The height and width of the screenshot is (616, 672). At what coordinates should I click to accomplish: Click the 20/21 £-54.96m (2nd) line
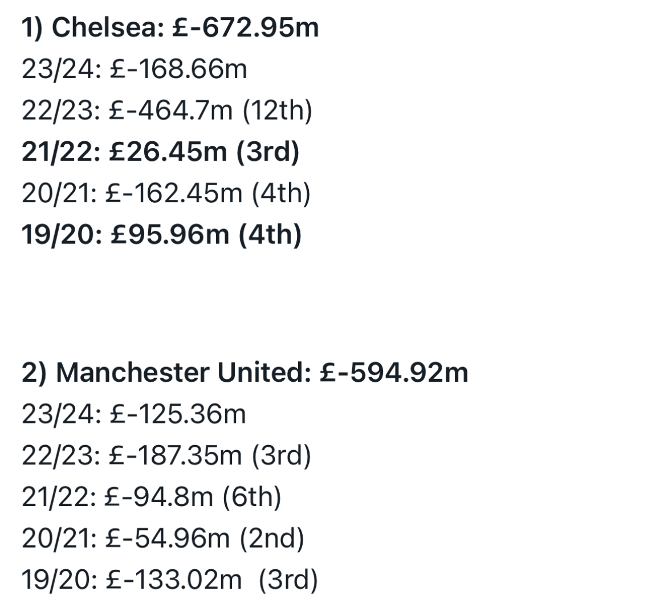pyautogui.click(x=163, y=539)
